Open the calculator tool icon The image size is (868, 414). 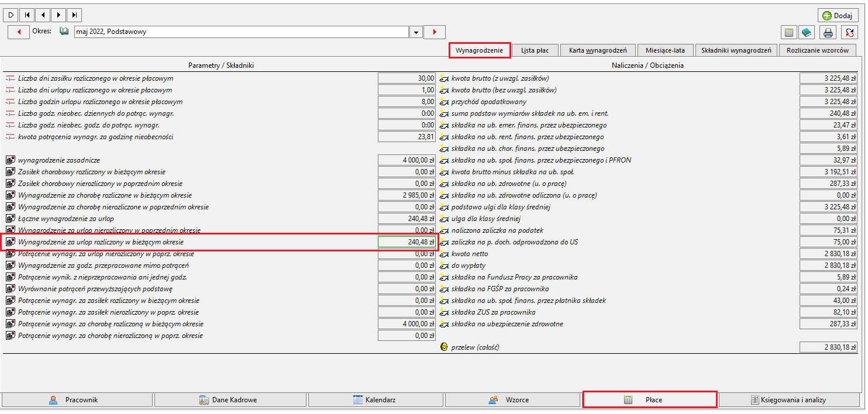(x=788, y=32)
